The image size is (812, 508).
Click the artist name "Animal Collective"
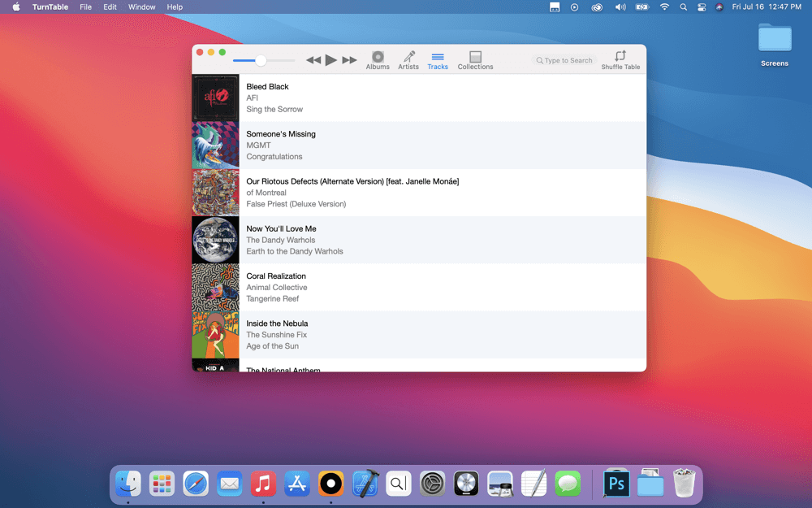point(277,288)
